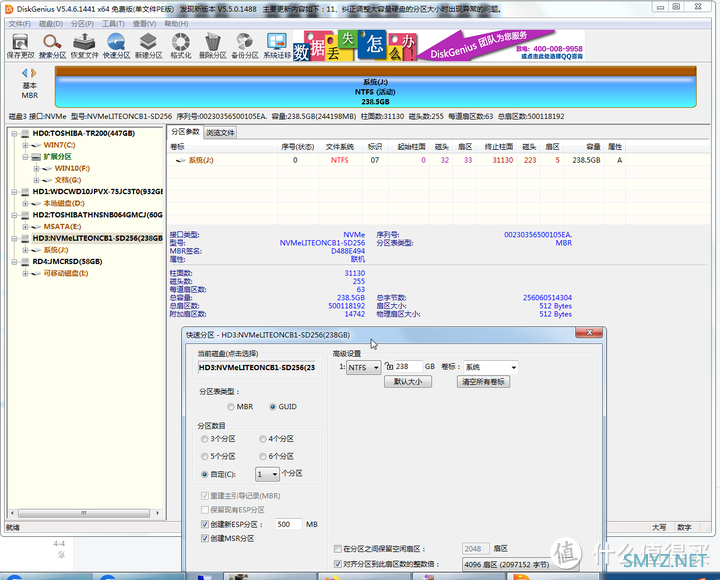Click the current disk HD3:NVMeLITEONCB1 selector
The image size is (720, 580).
257,367
